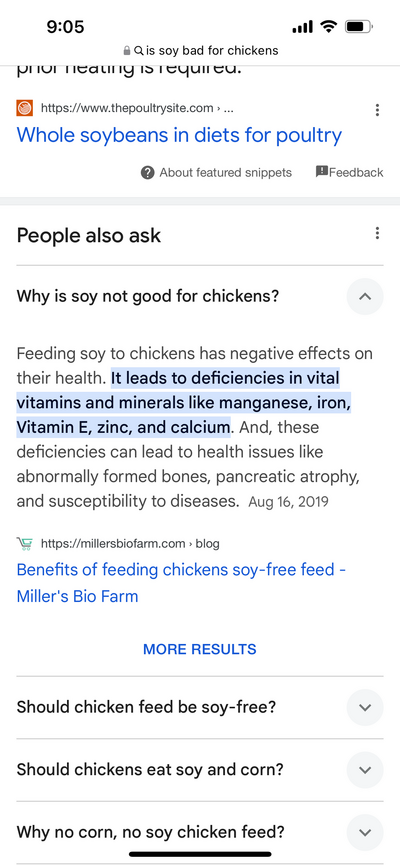The width and height of the screenshot is (400, 865).
Task: Tap the thepoultrysite.com URL breadcrumb
Action: pos(137,109)
